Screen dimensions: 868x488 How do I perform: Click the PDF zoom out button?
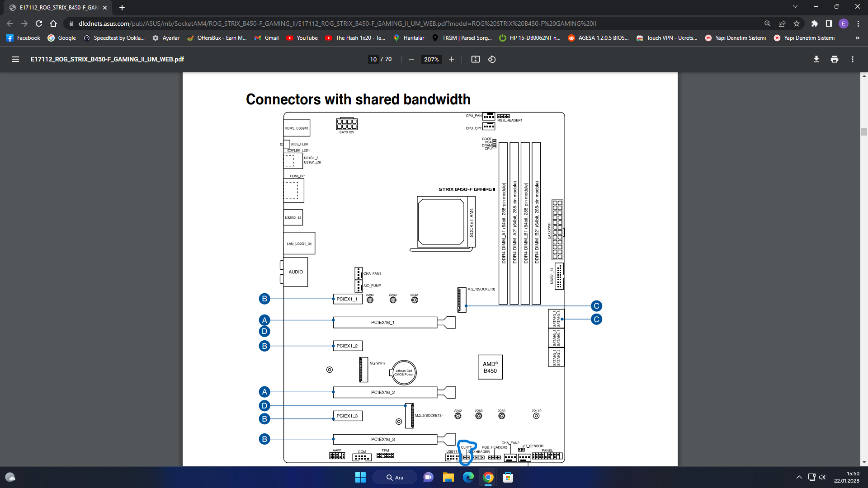click(x=411, y=59)
